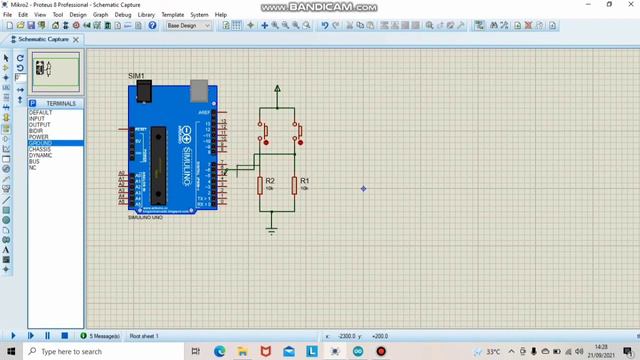Select the Selection arrow tool
This screenshot has height=360, width=640.
coord(6,58)
